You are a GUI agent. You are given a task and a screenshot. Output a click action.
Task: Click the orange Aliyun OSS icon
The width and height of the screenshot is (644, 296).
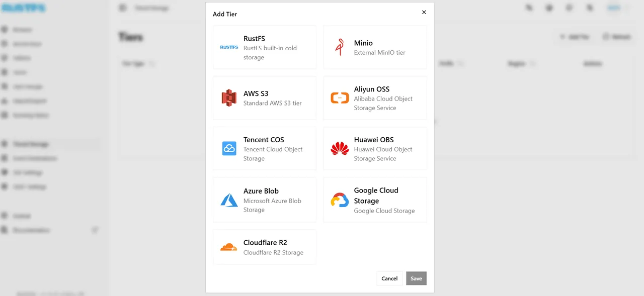340,98
